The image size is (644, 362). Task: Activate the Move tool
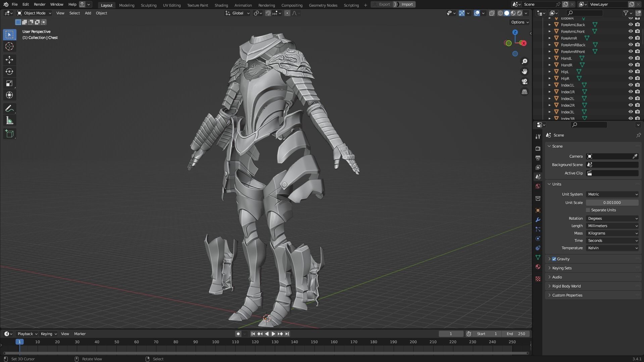coord(9,60)
